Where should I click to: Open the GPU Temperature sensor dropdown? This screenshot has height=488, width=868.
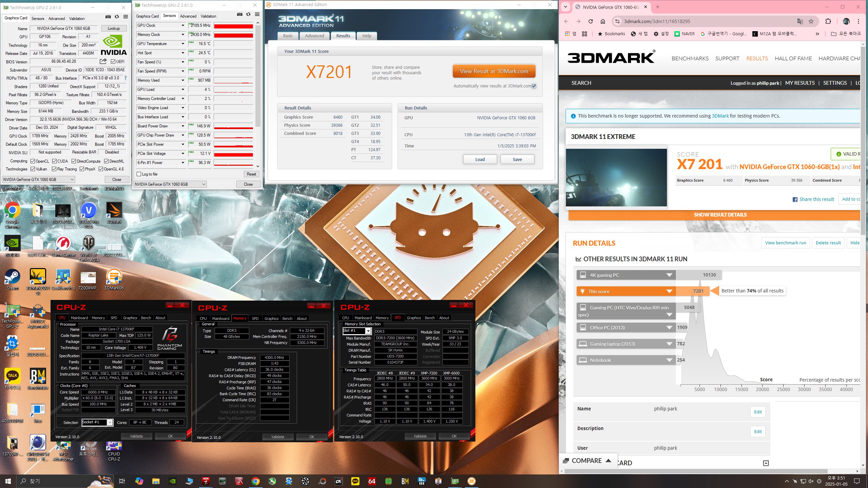click(182, 44)
